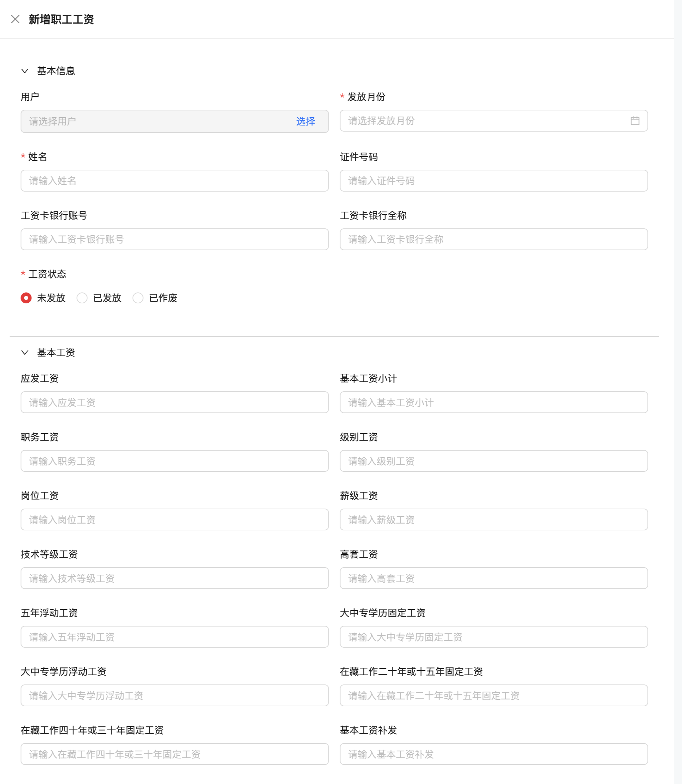Focus the 请输入薪级工资 input field
The image size is (682, 784).
pyautogui.click(x=494, y=519)
